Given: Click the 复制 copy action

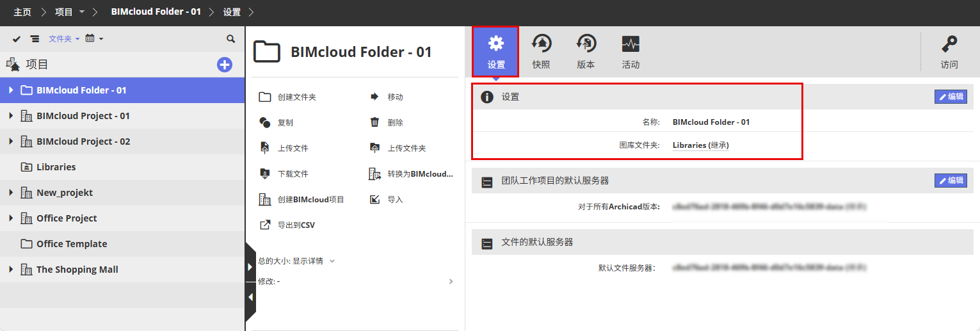Looking at the screenshot, I should [x=276, y=123].
